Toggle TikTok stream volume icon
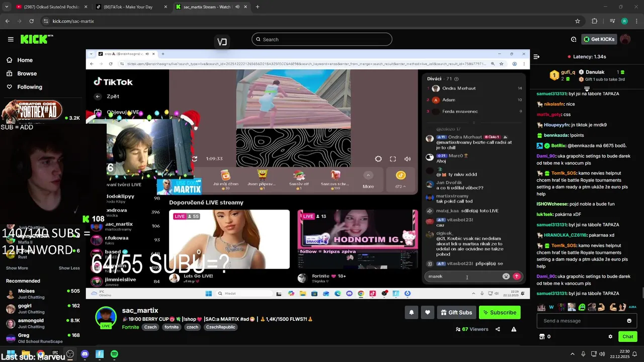 [x=408, y=159]
